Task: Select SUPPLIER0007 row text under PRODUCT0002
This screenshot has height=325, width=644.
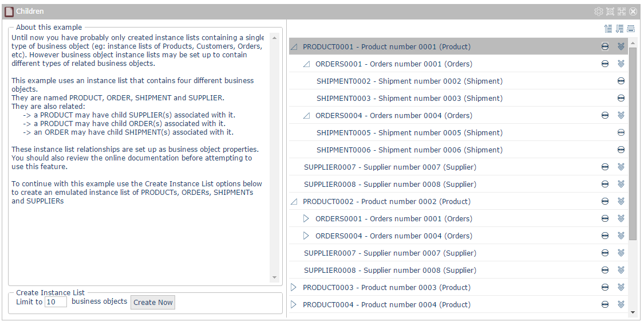Action: 390,253
